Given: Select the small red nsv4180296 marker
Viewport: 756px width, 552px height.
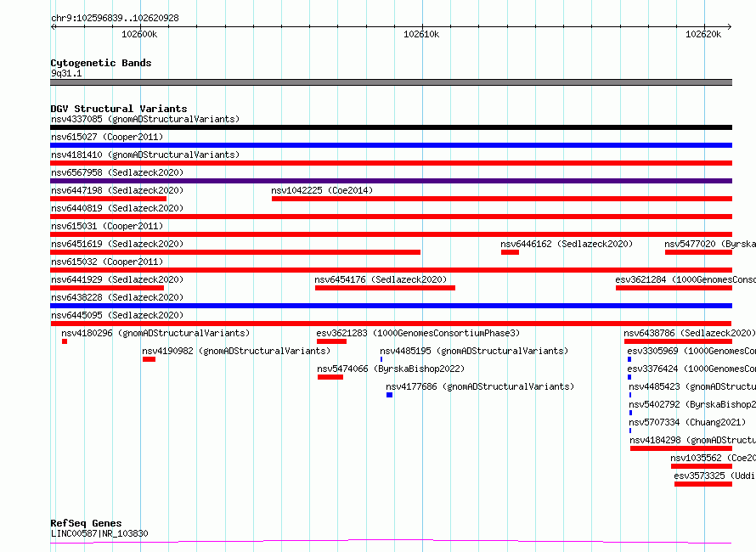Looking at the screenshot, I should pos(65,341).
